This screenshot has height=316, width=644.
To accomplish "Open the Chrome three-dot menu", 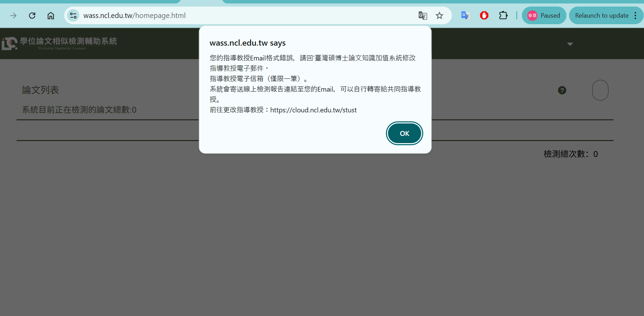I will (635, 16).
